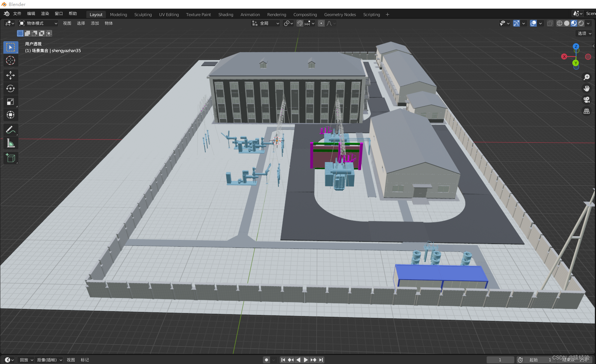Screen dimensions: 596x364
Task: Play the animation in reverse
Action: (298, 360)
